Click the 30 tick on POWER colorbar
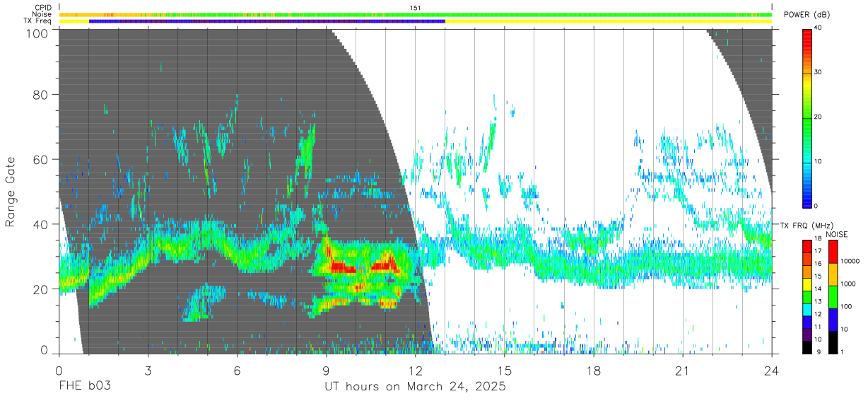Viewport: 868px width, 401px height. click(x=819, y=72)
